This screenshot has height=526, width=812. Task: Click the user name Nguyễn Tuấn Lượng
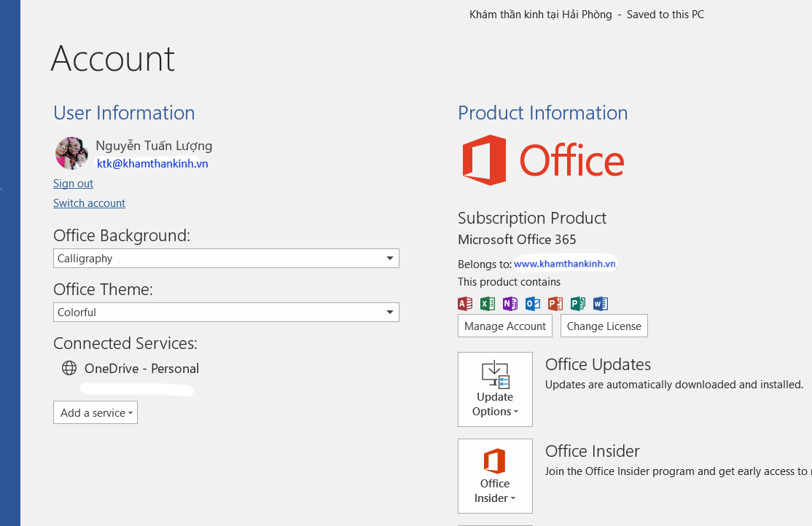(154, 146)
